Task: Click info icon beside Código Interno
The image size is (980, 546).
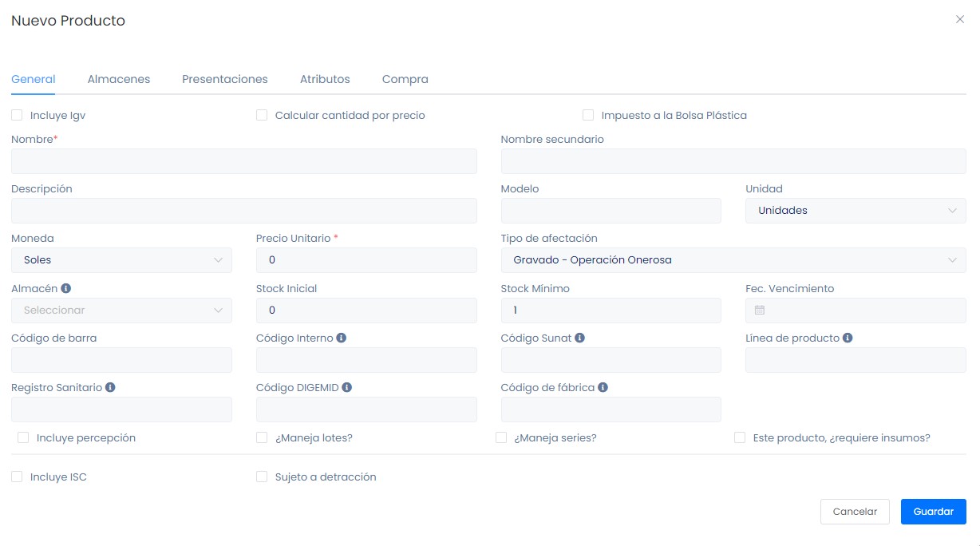Action: (342, 338)
